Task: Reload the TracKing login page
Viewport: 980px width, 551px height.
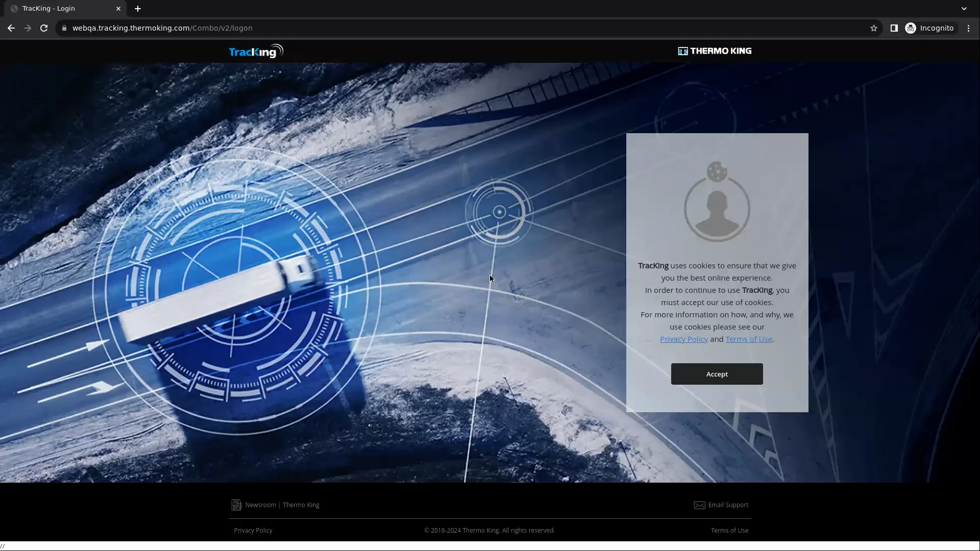Action: tap(43, 28)
